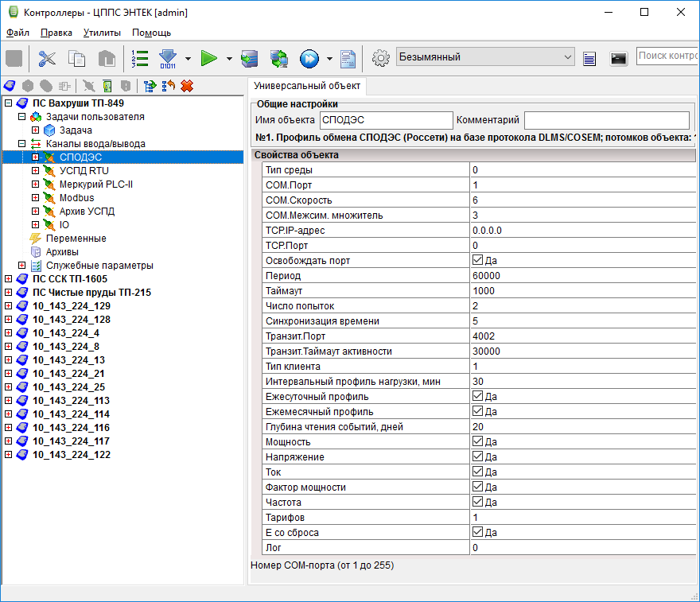Open the black terminal console icon
This screenshot has width=700, height=602.
[x=618, y=58]
